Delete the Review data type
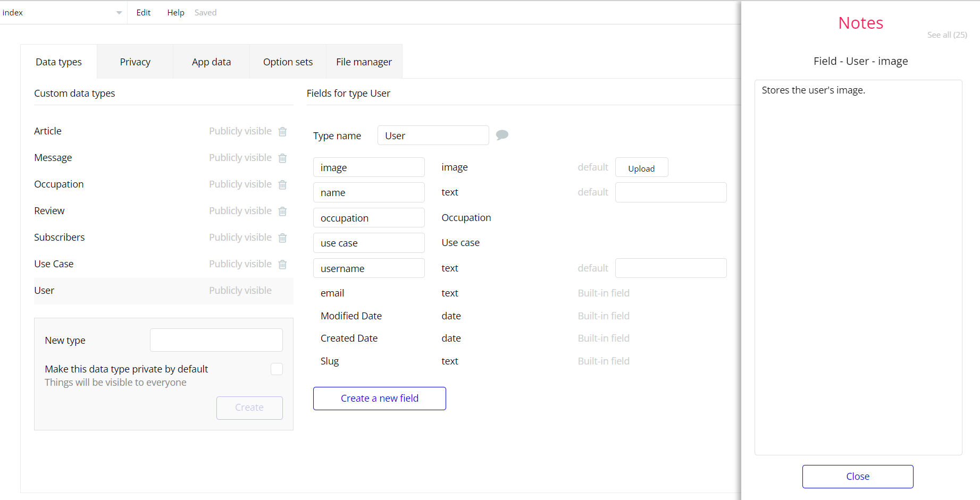 coord(283,211)
